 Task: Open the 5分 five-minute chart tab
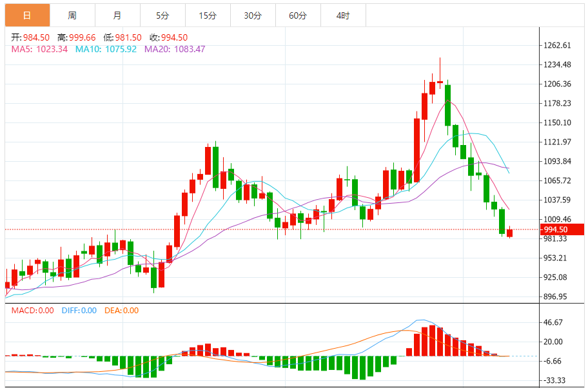162,15
